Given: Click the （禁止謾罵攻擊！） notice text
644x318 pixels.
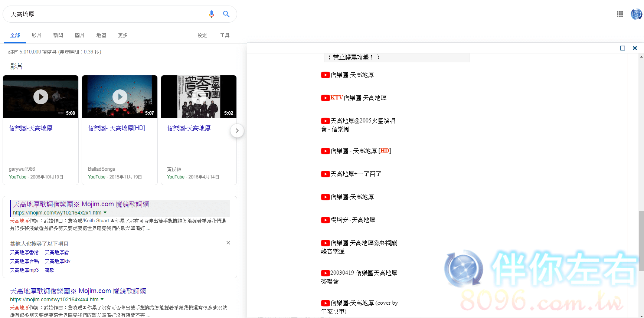Looking at the screenshot, I should point(354,58).
